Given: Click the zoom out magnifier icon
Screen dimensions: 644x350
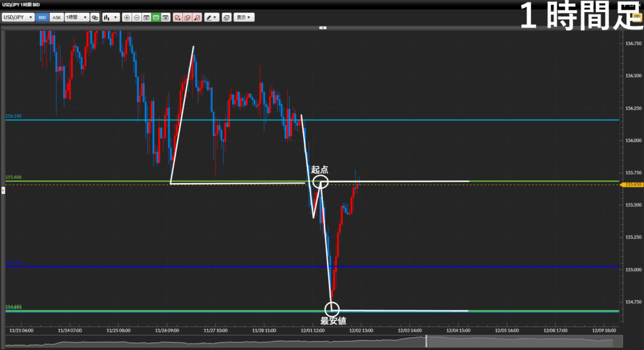Looking at the screenshot, I should pos(136,18).
